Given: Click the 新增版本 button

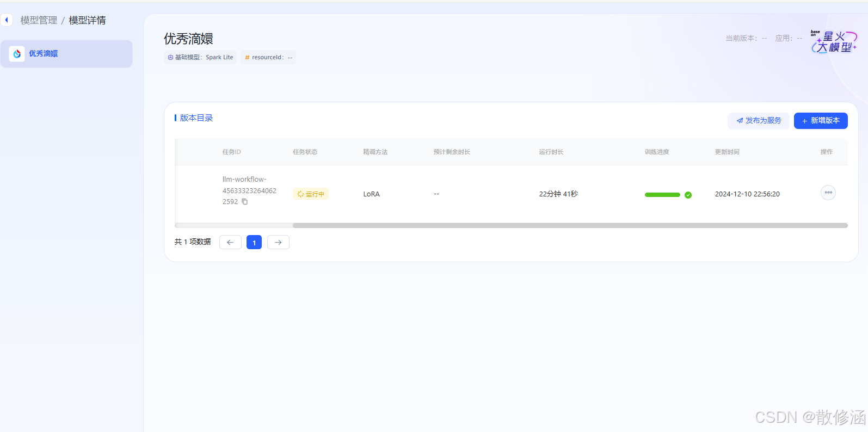Looking at the screenshot, I should (821, 121).
